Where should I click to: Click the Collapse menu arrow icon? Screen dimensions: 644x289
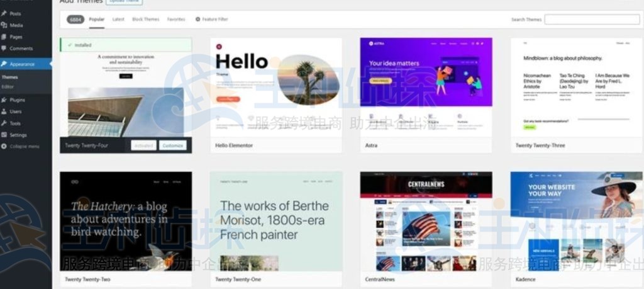point(4,146)
